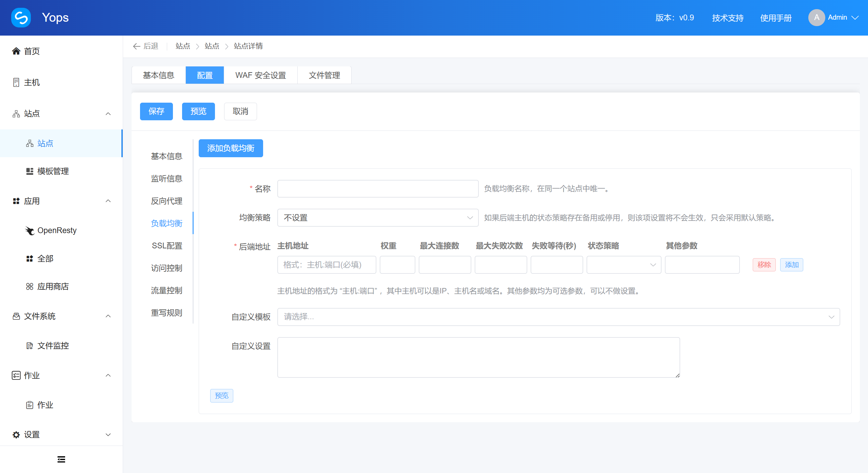Click the red 移除 button
The height and width of the screenshot is (473, 868).
pos(764,265)
